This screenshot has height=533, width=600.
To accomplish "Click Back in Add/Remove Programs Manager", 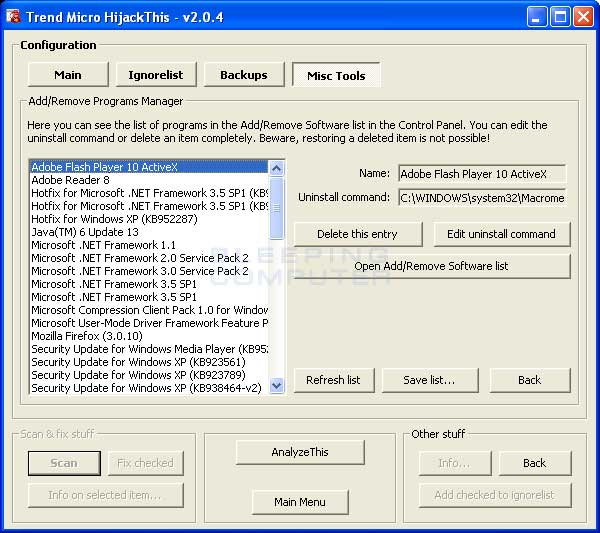I will pyautogui.click(x=530, y=380).
